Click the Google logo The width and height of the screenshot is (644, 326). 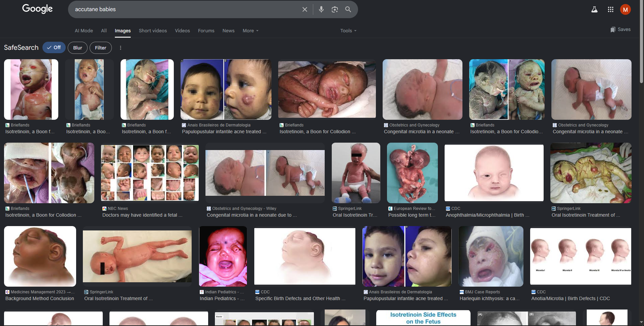coord(37,9)
